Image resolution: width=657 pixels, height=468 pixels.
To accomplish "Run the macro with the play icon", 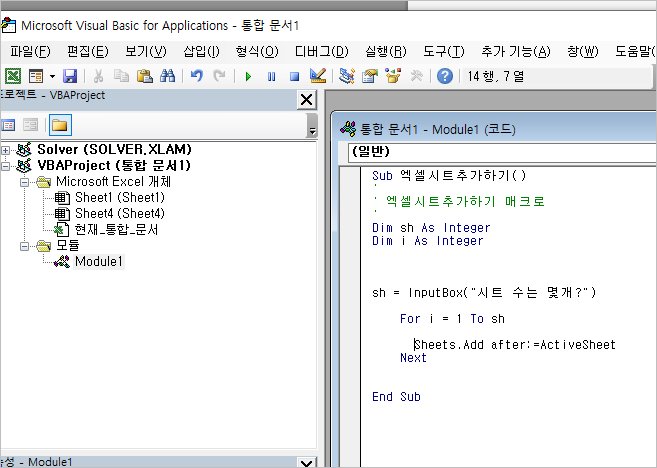I will point(248,76).
